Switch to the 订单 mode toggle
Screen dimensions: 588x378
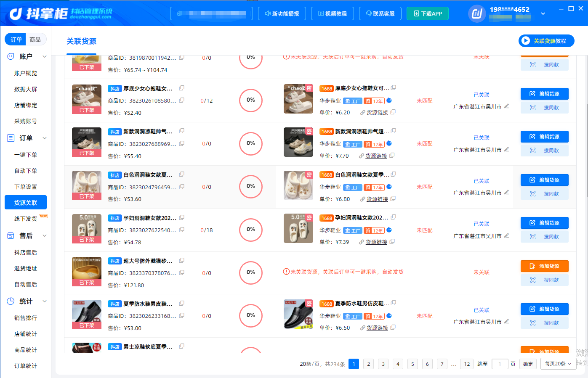coord(16,40)
